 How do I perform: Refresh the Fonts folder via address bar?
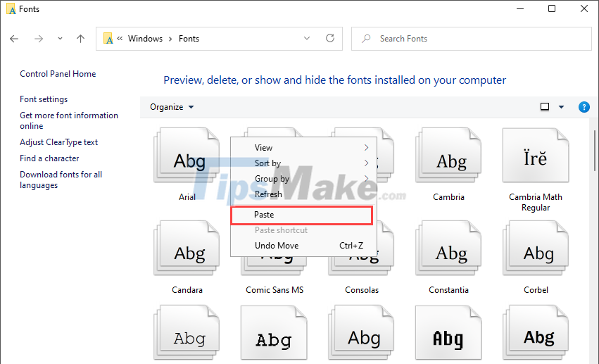330,38
